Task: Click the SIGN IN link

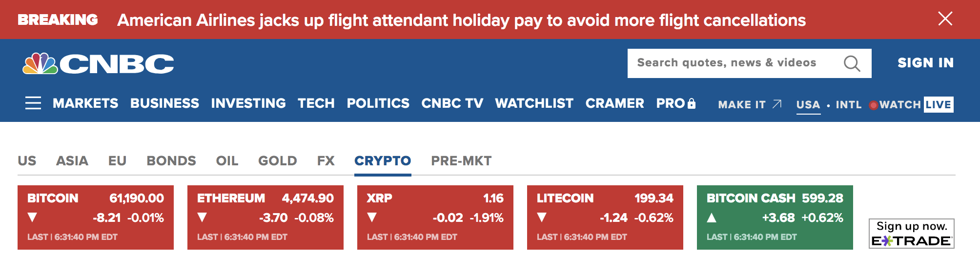Action: [x=925, y=63]
